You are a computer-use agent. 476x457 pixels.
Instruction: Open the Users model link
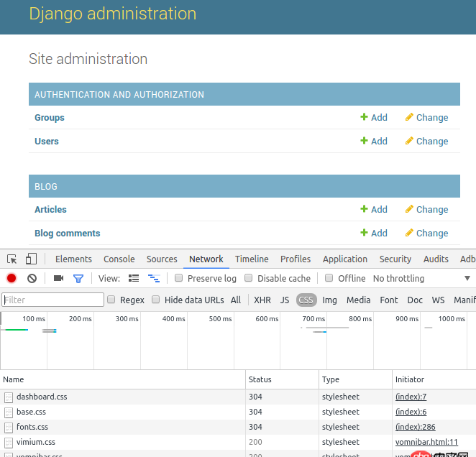point(47,142)
